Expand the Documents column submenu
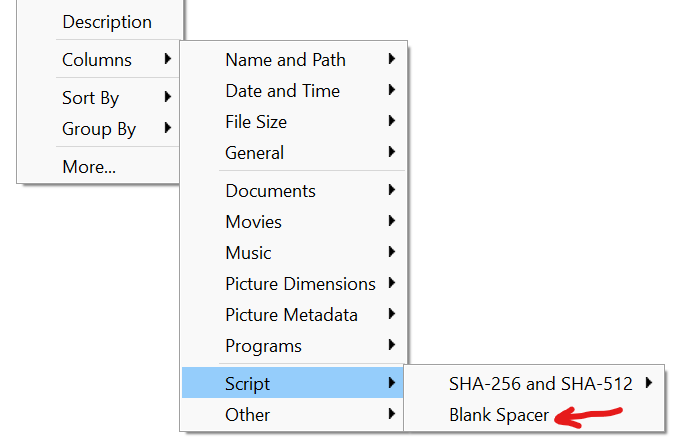 coord(294,191)
